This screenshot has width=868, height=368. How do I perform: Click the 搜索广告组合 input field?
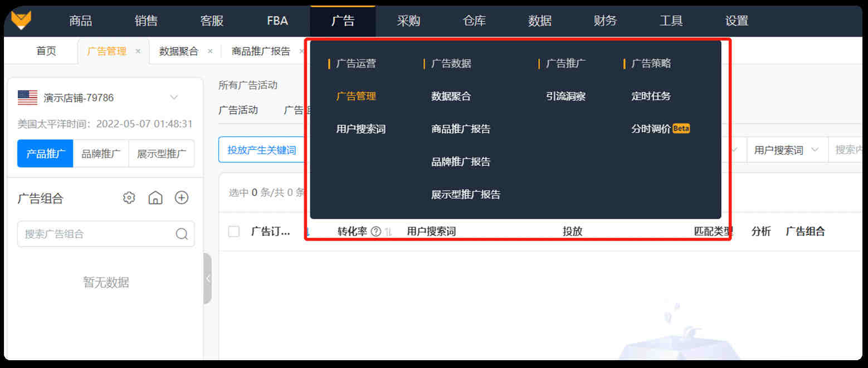coord(97,234)
